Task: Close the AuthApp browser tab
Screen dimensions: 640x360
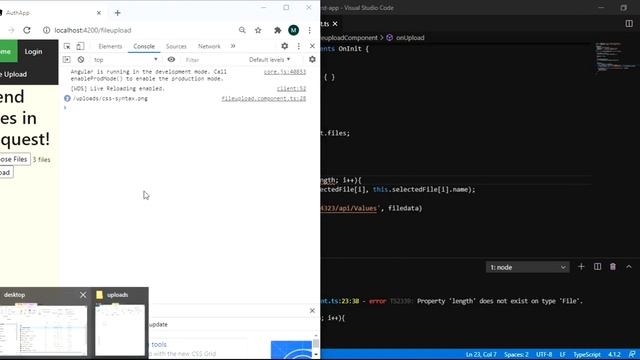Action: [x=99, y=13]
